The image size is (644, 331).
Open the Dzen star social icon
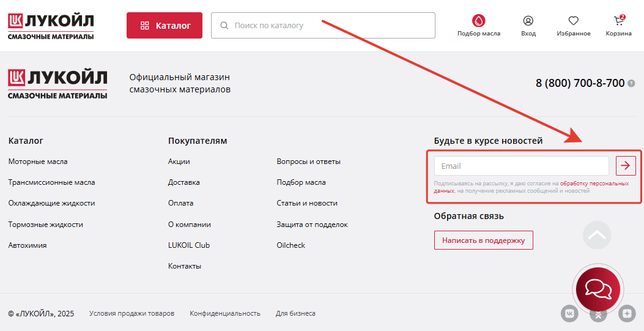click(627, 313)
